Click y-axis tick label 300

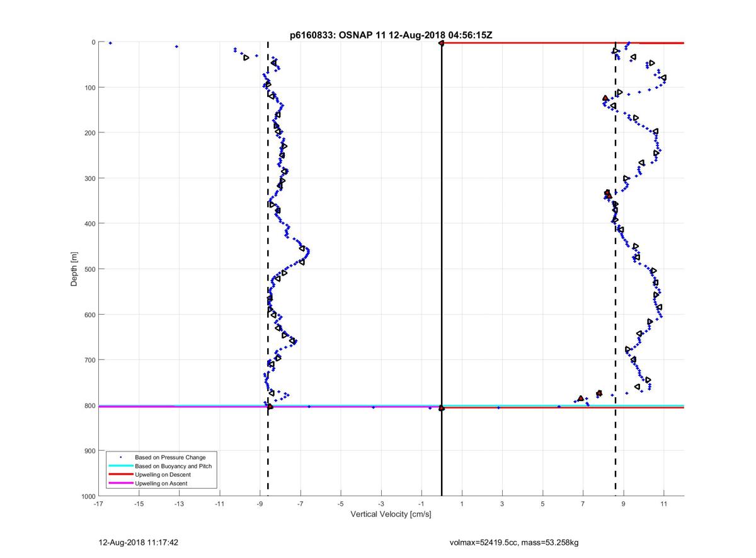click(89, 178)
